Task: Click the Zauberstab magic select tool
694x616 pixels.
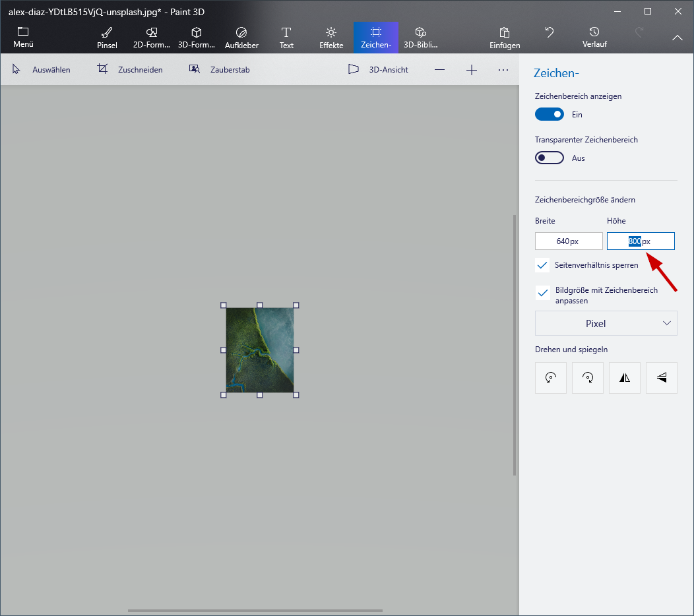Action: [x=219, y=69]
